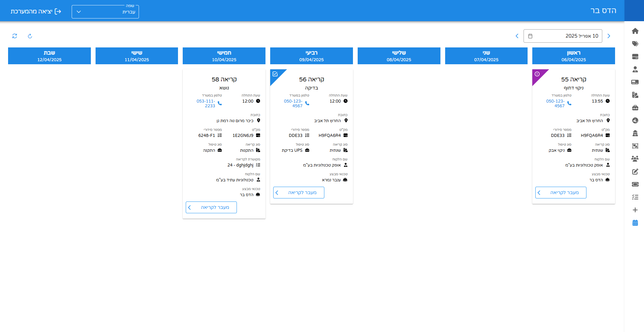644x332 pixels.
Task: Click קריאה 56 card title
Action: (312, 79)
